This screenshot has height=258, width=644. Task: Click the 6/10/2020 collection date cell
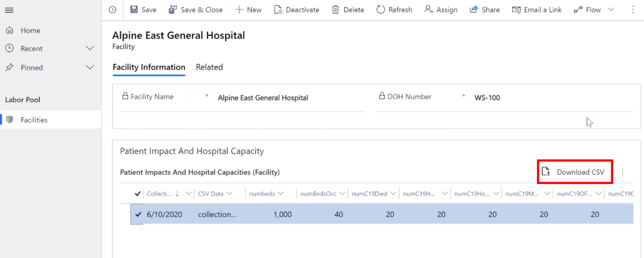[164, 214]
